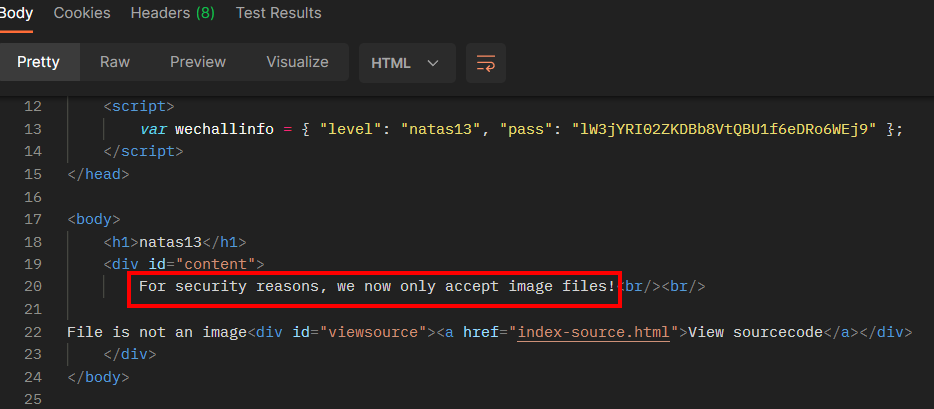Click the opening body tag on line 17

(94, 219)
